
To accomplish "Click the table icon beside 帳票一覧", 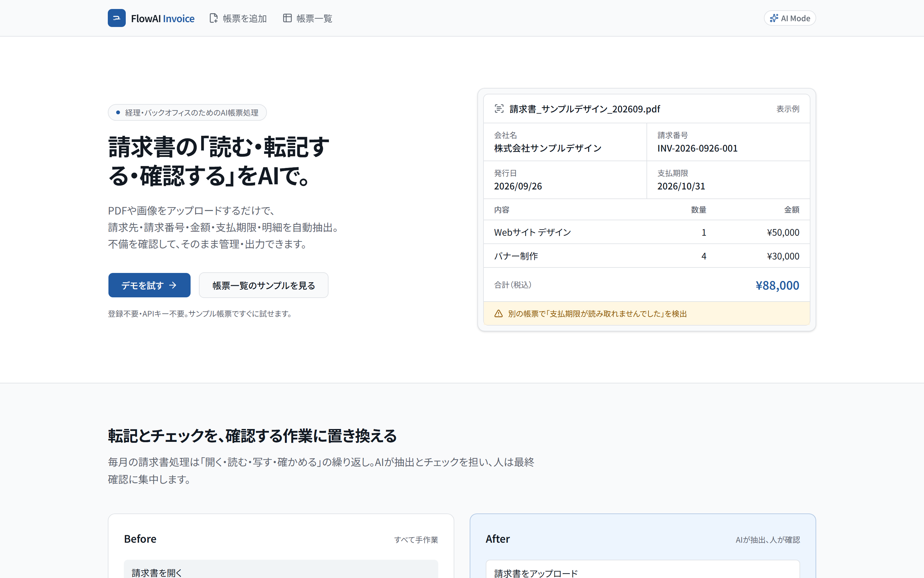I will tap(287, 18).
